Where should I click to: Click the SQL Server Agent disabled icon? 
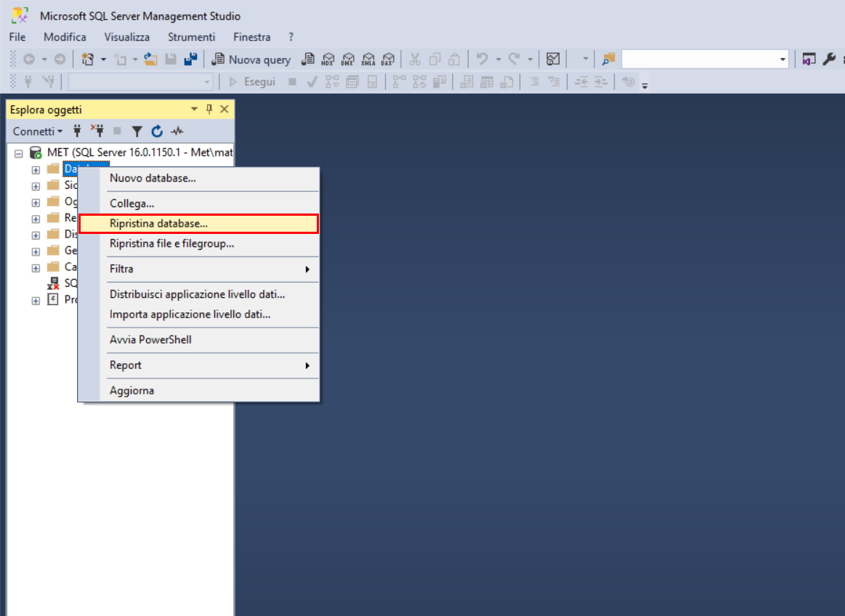click(x=53, y=283)
